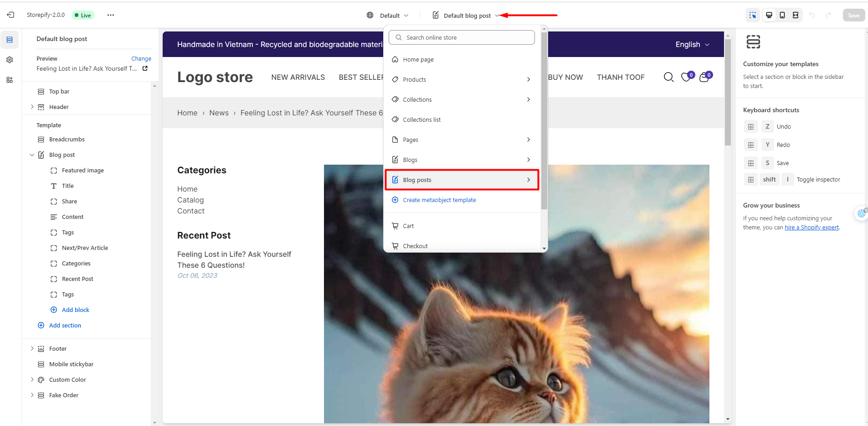This screenshot has height=426, width=868.
Task: Open the wishlist heart icon
Action: (x=687, y=77)
